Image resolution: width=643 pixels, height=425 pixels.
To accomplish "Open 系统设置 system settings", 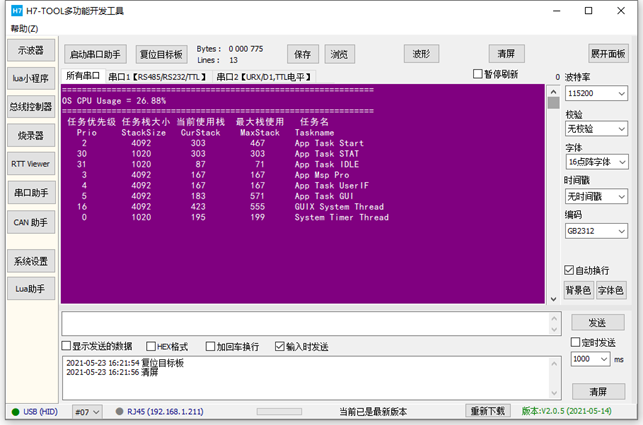I will click(x=31, y=261).
